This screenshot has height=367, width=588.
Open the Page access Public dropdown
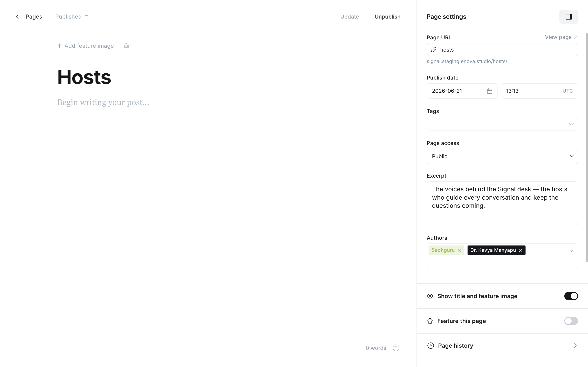[x=502, y=156]
